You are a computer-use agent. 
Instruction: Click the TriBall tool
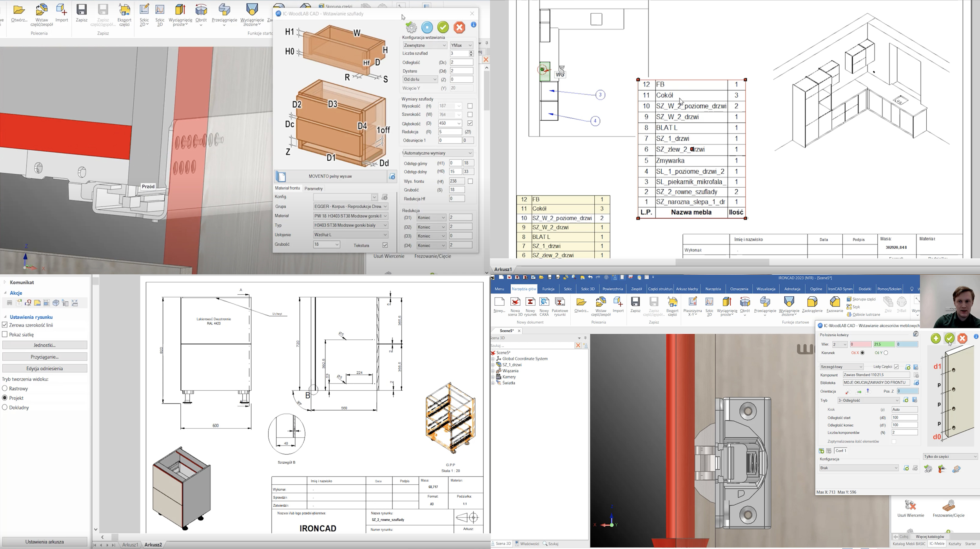click(x=902, y=304)
